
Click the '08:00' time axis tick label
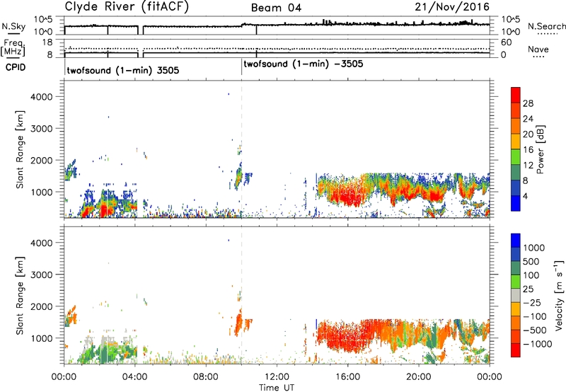click(206, 377)
